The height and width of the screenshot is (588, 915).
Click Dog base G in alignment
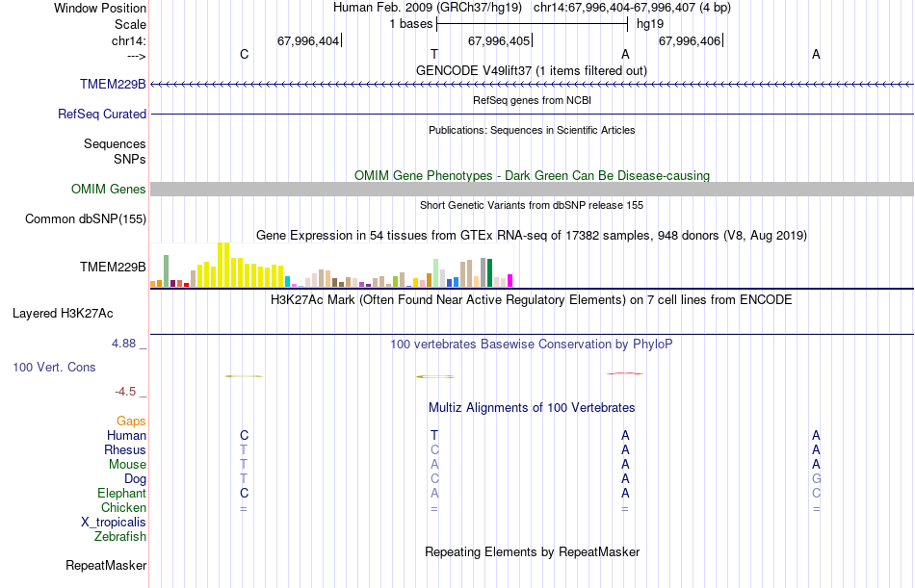816,478
